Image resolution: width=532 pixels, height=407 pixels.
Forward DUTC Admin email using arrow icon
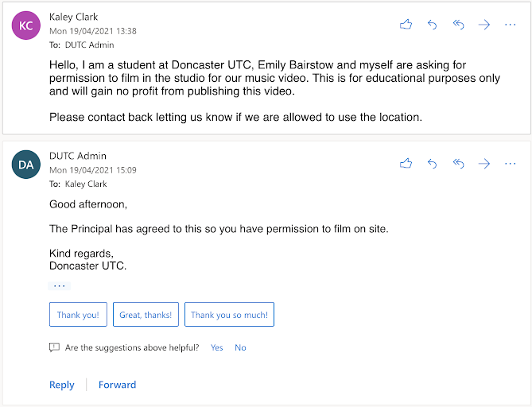pos(484,163)
